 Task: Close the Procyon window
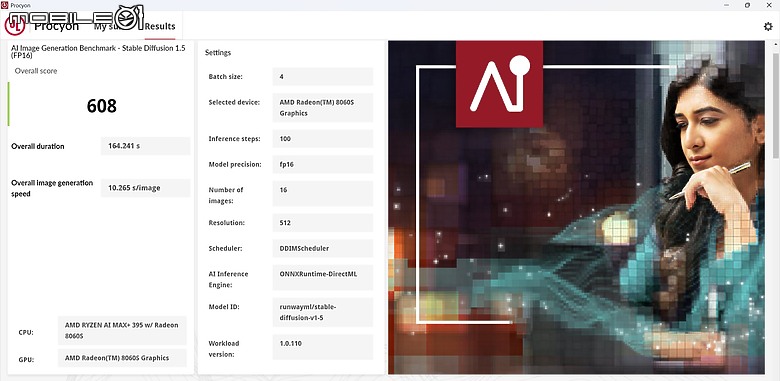coord(770,5)
